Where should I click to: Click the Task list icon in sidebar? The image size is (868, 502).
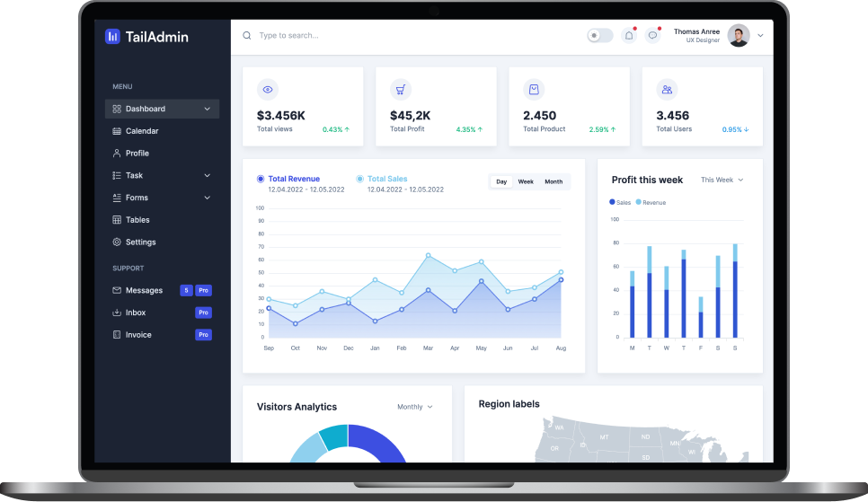click(x=117, y=175)
